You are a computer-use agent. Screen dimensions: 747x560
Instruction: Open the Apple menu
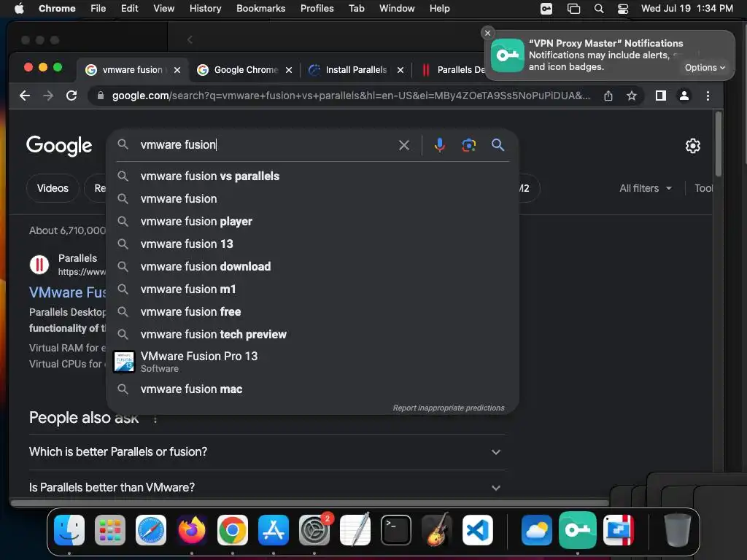tap(19, 9)
